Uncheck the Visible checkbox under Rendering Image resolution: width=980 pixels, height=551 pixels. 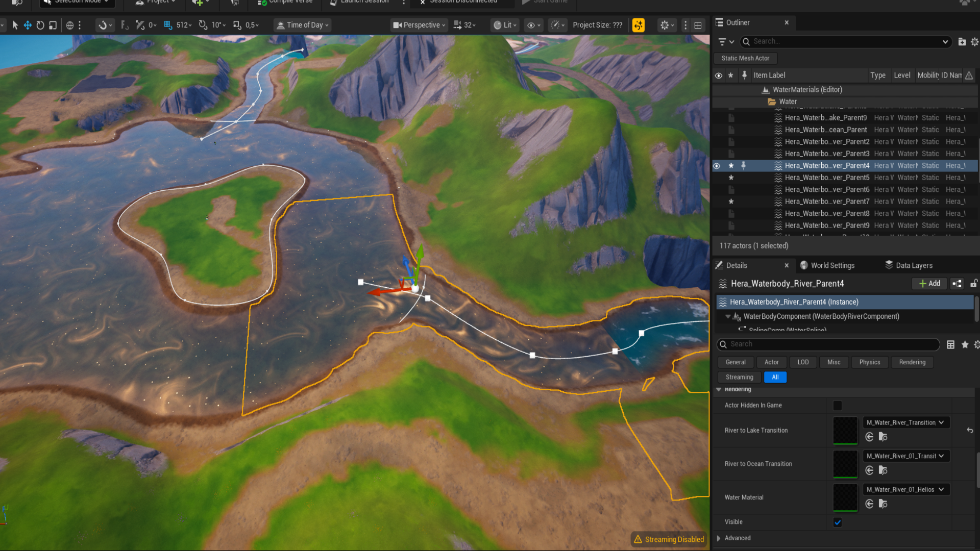pos(837,522)
